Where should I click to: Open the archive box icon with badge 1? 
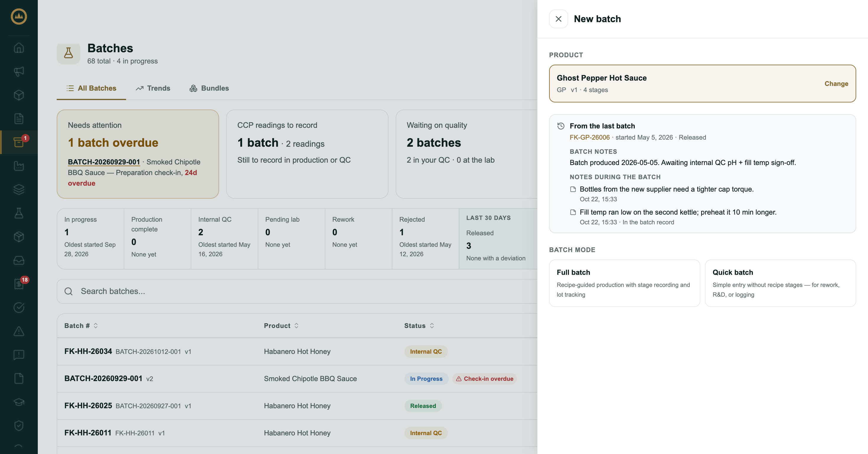(19, 142)
